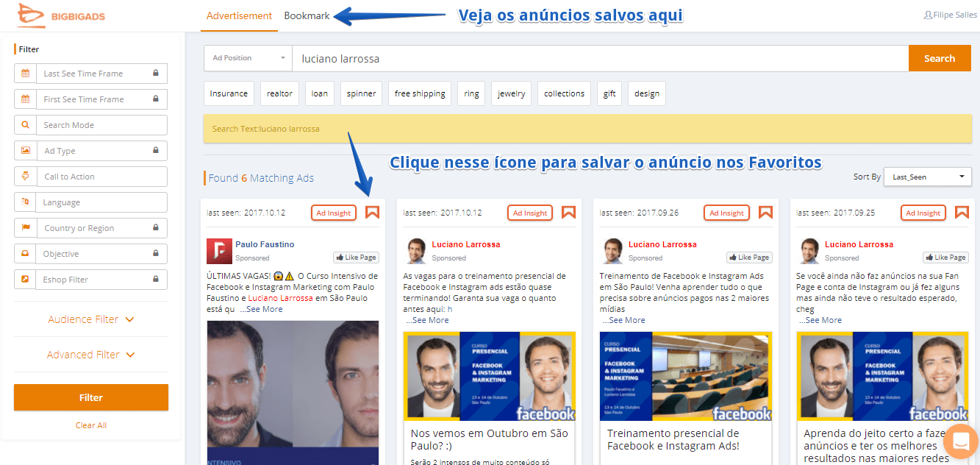
Task: Click the Call to Action filter icon
Action: pos(26,177)
